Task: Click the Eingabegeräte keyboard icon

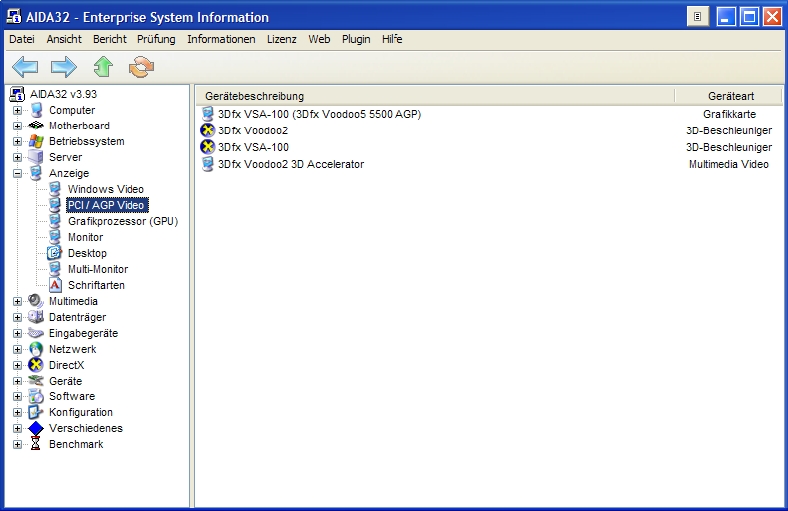Action: (x=36, y=333)
